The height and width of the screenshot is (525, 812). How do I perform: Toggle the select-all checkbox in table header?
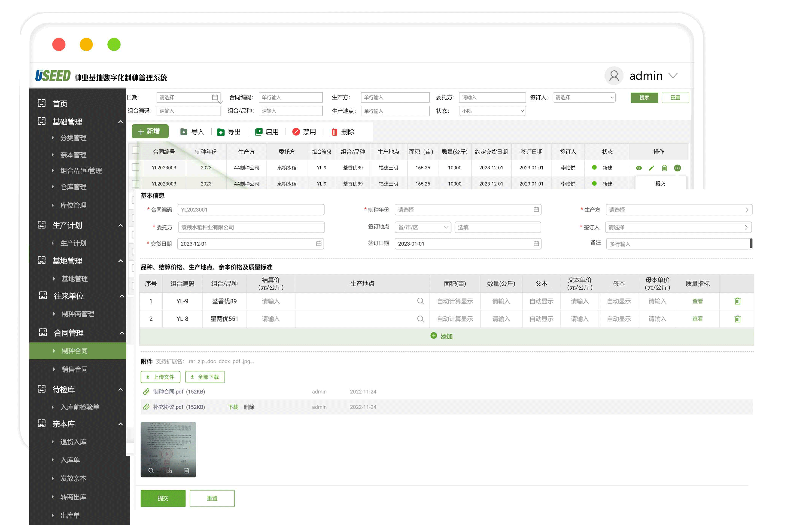point(136,150)
